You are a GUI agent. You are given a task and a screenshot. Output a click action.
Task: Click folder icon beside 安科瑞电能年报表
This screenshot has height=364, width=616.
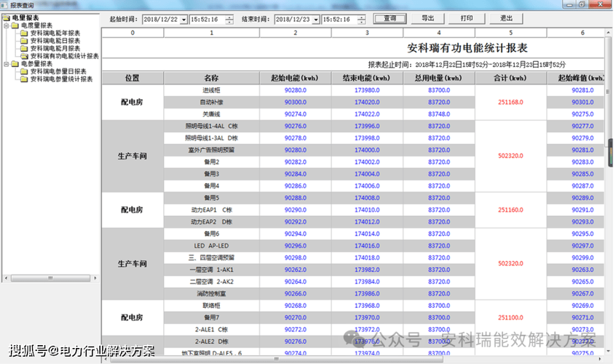pyautogui.click(x=24, y=33)
